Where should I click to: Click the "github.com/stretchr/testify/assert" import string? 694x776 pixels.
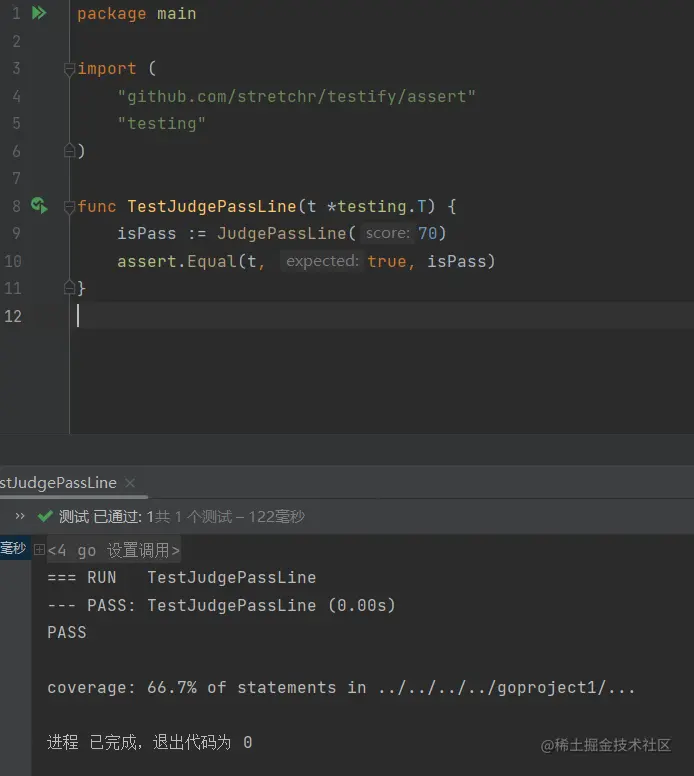(296, 96)
